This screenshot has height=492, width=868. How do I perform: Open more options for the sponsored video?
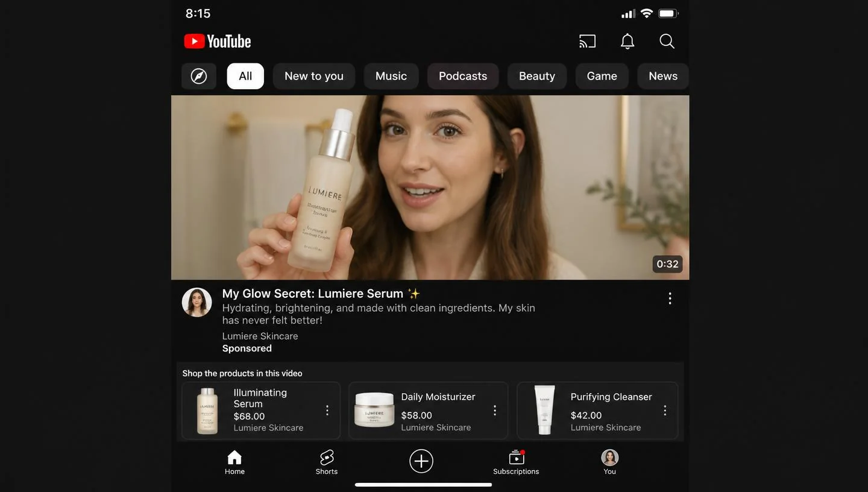670,298
